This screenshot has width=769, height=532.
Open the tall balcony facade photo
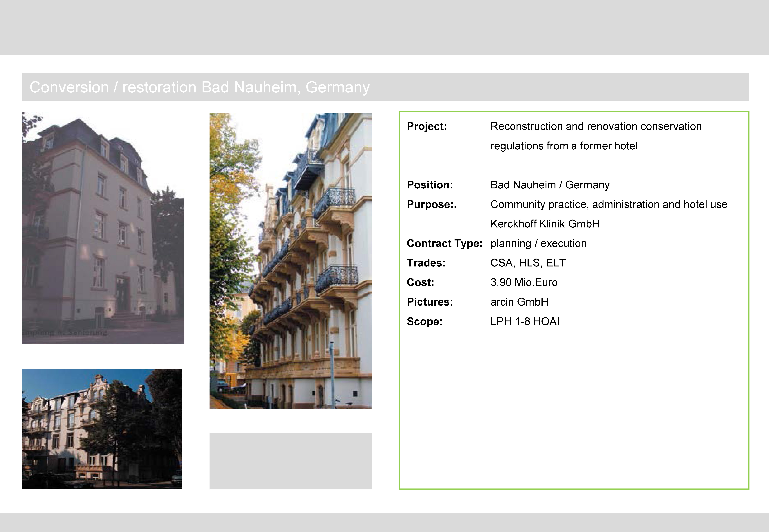(x=290, y=261)
